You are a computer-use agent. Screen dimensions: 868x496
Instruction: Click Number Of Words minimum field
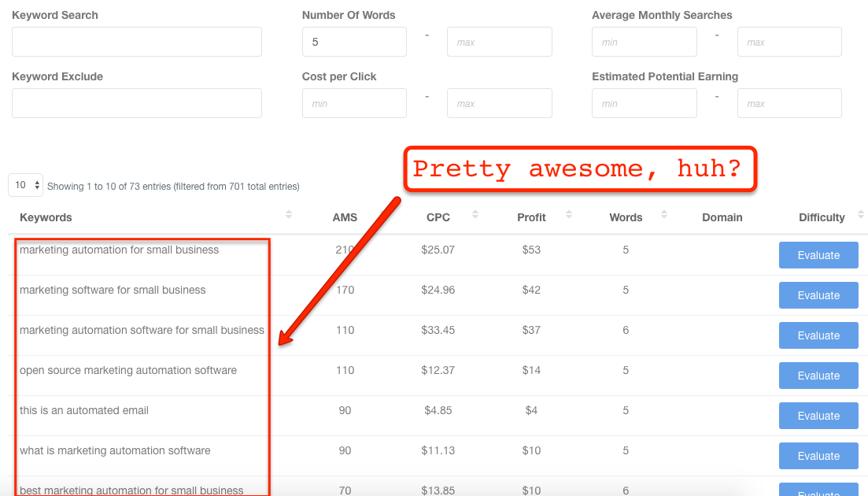coord(354,42)
